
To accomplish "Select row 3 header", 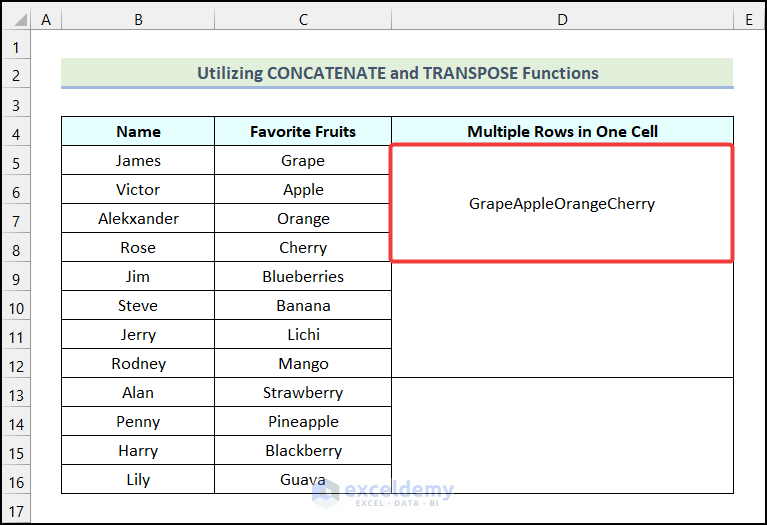I will click(16, 103).
